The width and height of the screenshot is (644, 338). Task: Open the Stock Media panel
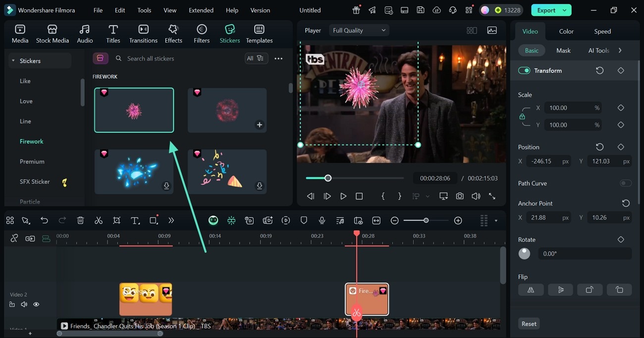[52, 34]
